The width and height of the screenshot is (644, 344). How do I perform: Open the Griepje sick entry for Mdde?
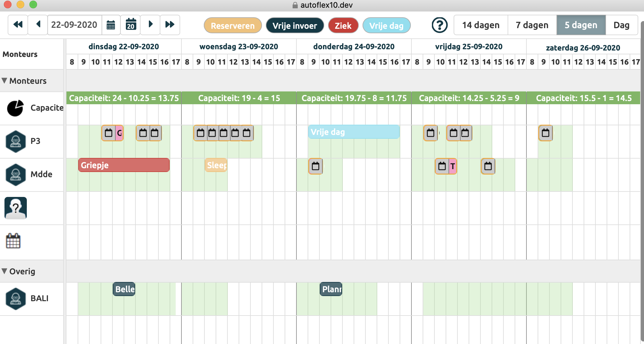124,165
